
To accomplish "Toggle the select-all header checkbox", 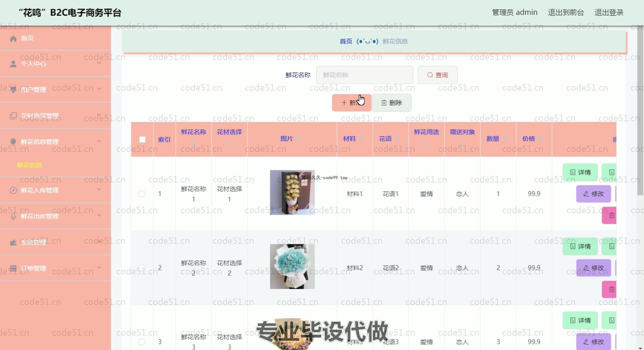I will point(142,140).
